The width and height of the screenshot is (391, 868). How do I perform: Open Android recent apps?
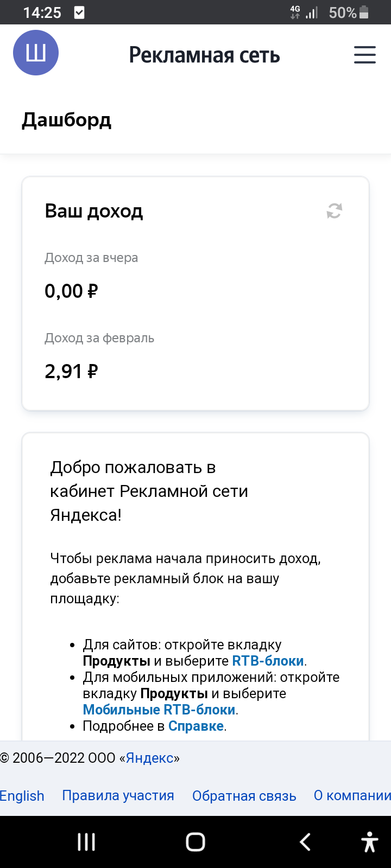point(86,842)
